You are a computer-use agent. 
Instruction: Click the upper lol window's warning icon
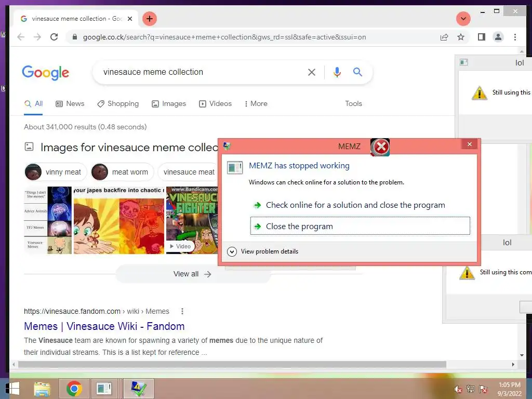(480, 92)
